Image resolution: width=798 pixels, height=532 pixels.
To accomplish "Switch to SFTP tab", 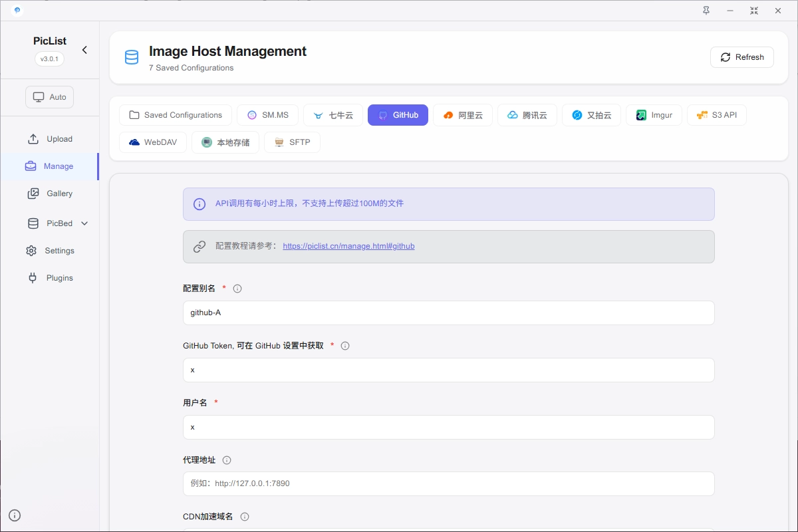I will [x=292, y=142].
